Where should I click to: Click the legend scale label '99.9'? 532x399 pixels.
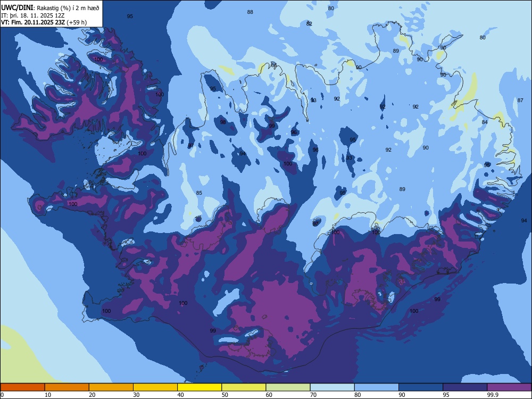click(493, 395)
